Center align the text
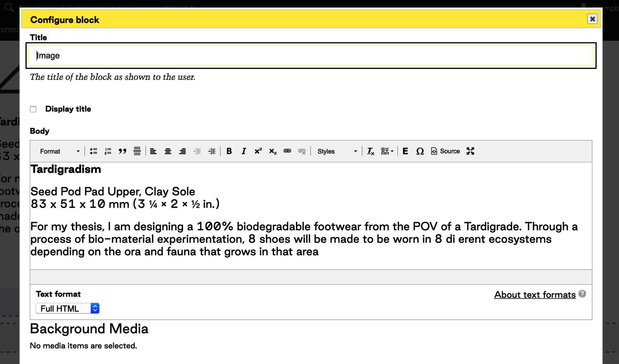 point(168,151)
